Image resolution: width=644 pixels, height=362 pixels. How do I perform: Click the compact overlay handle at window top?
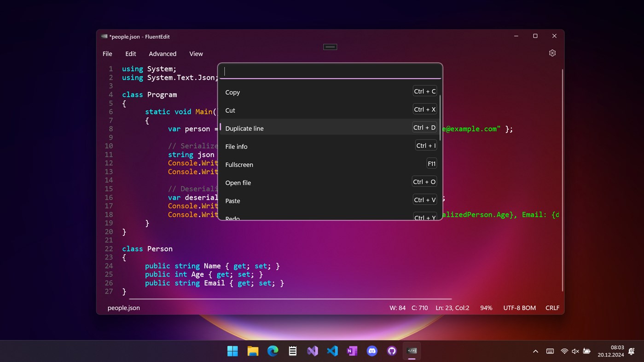[330, 47]
